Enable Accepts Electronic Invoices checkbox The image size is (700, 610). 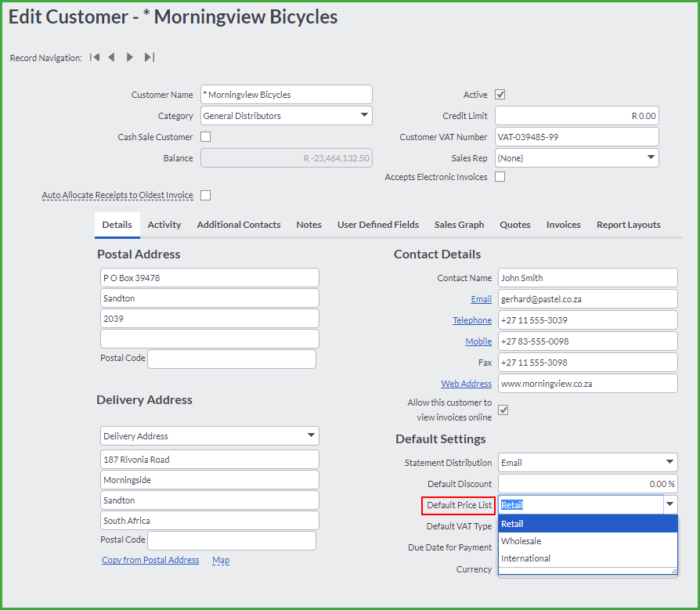[x=500, y=177]
